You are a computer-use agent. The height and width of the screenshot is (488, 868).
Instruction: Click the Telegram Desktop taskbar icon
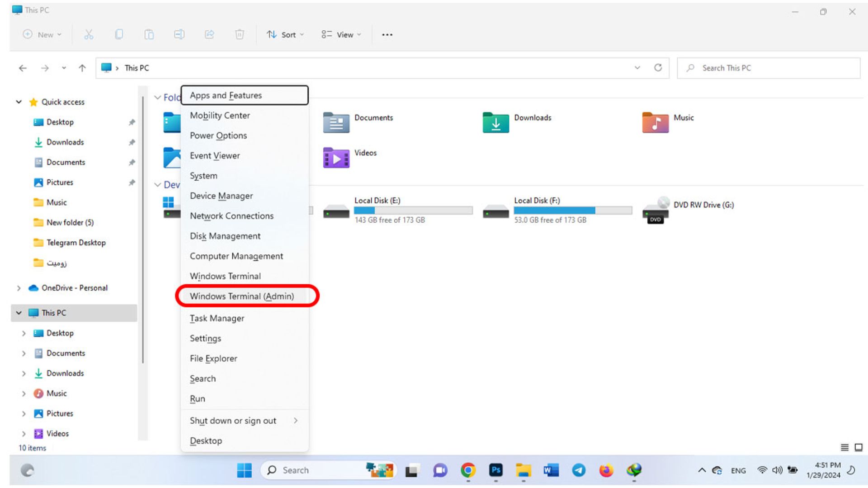[578, 470]
